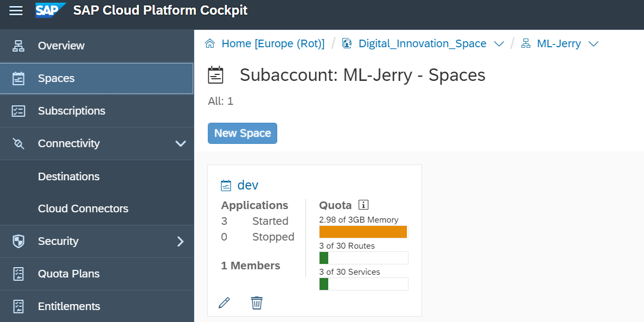Viewport: 644px width, 322px height.
Task: Click the Connectivity plug icon in sidebar
Action: click(x=18, y=143)
